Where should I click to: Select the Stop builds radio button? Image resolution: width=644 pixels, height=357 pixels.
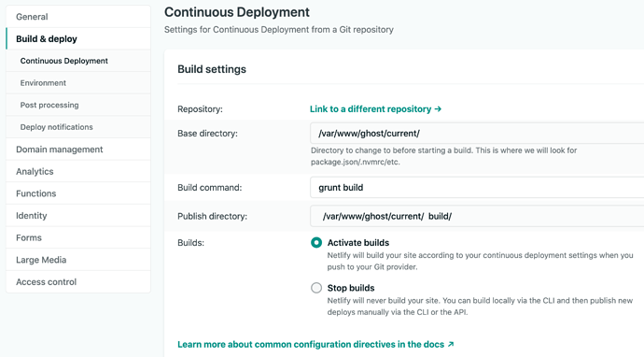point(316,288)
